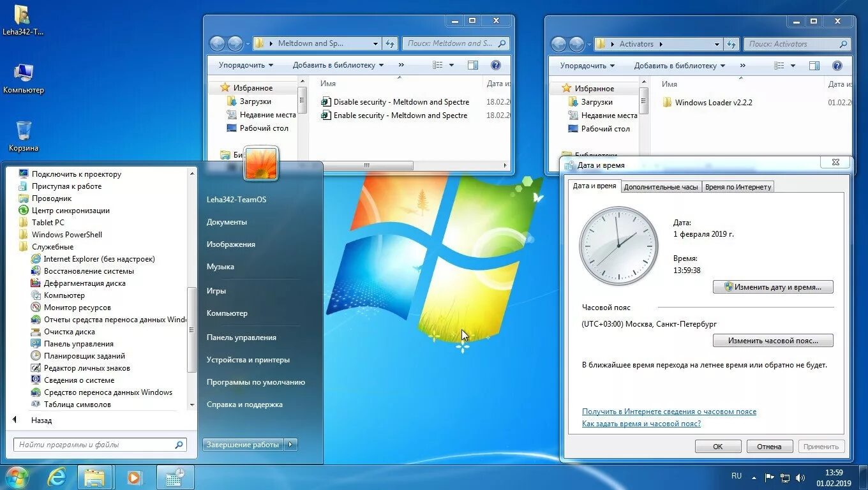Open Добавить в библиотеку in Meltdown window

pos(338,65)
